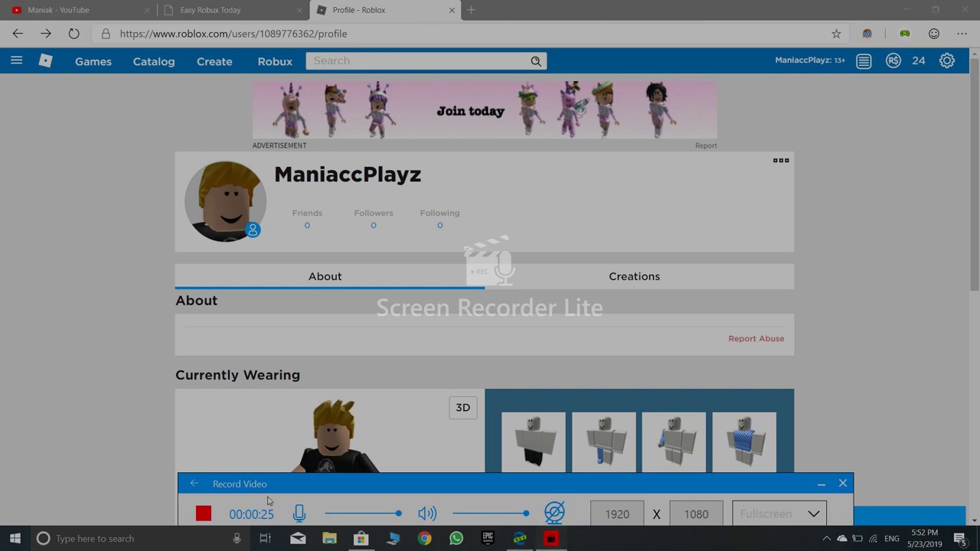Image resolution: width=980 pixels, height=551 pixels.
Task: Click the search magnifier icon
Action: (536, 61)
